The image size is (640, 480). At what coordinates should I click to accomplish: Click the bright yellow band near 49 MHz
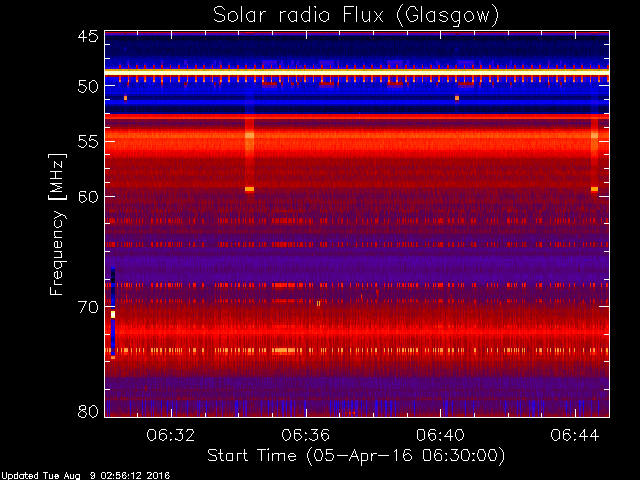click(x=357, y=72)
